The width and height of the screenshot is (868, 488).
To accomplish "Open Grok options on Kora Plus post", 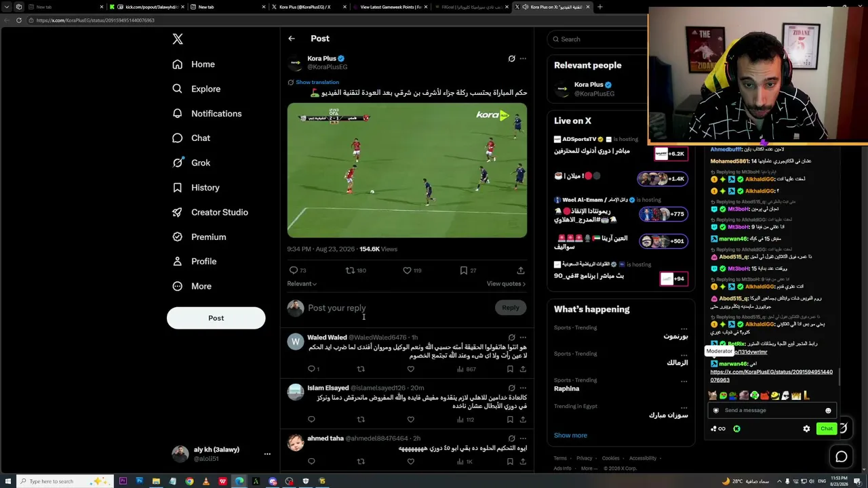I will [x=512, y=58].
